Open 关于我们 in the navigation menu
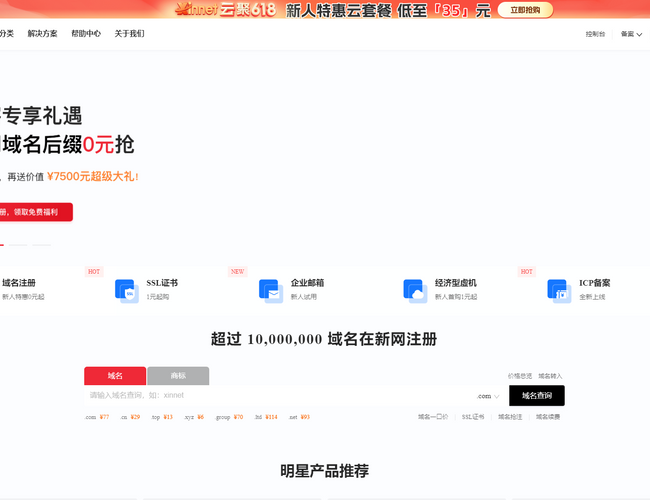The image size is (650, 500). [x=129, y=34]
